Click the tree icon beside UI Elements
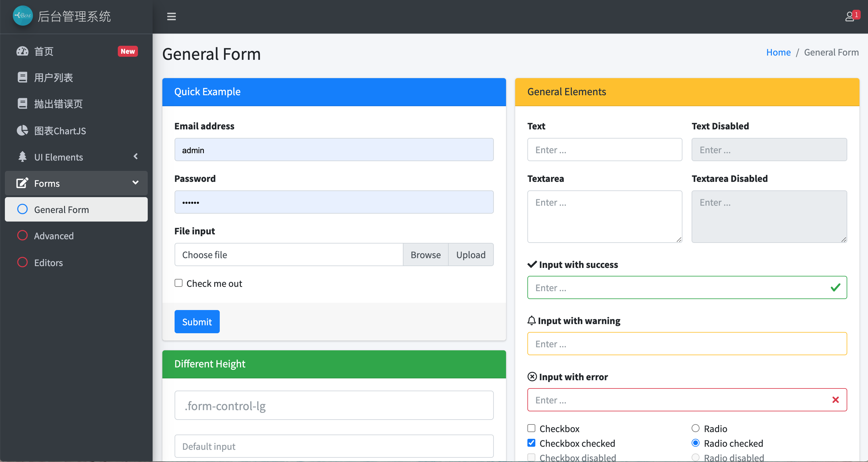 [x=22, y=157]
